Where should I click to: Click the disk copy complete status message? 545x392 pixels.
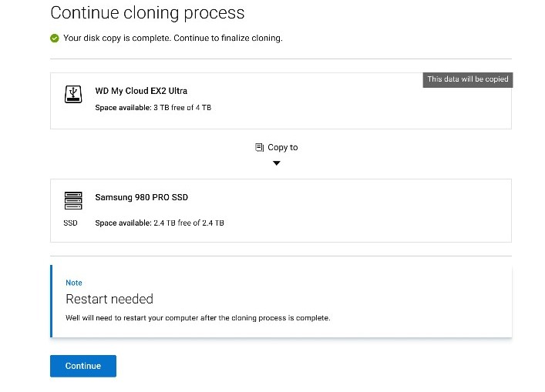173,38
